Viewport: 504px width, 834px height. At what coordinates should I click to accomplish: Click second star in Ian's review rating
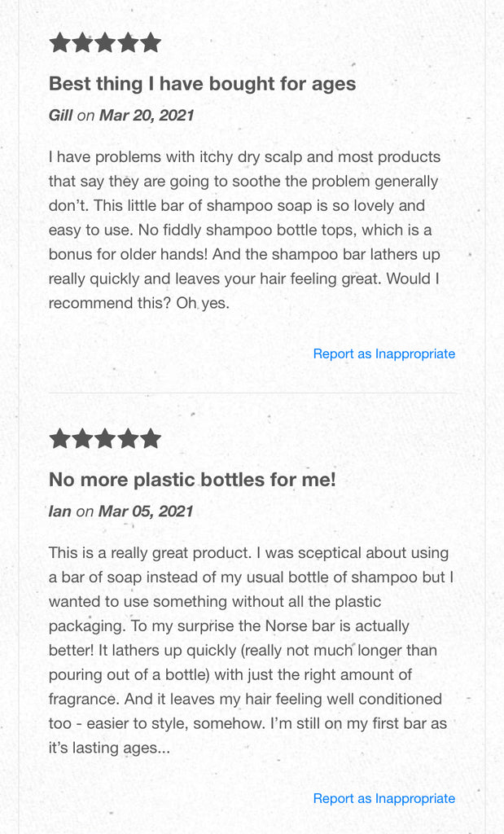click(82, 439)
